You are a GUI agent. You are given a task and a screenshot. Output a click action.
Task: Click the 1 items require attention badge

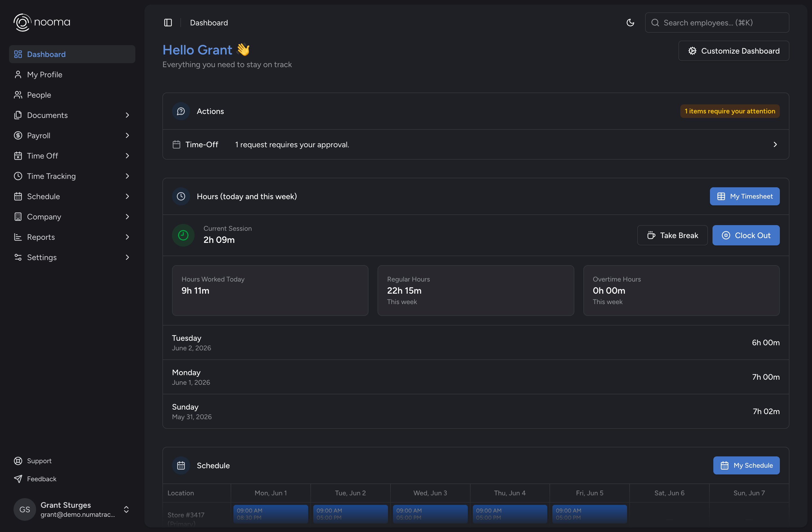tap(730, 111)
